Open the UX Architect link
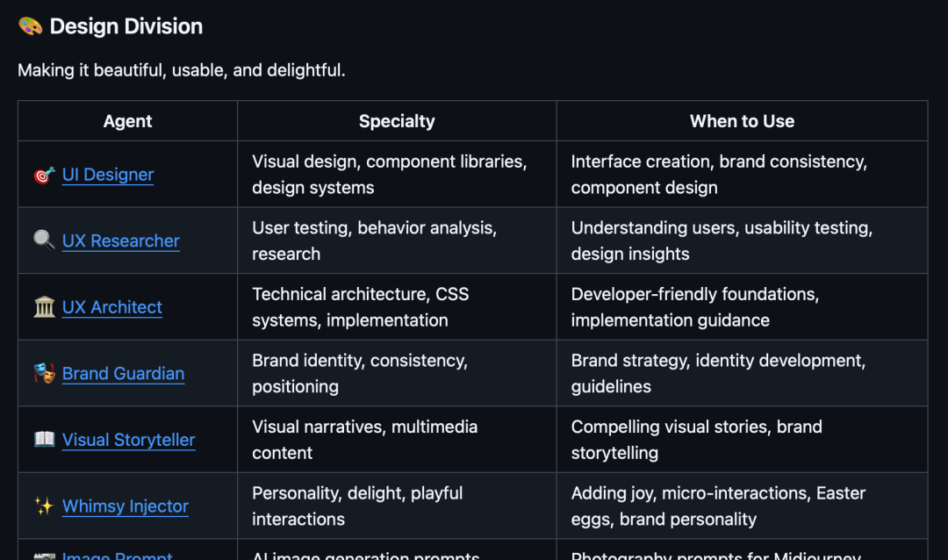Viewport: 948px width, 560px height. click(111, 307)
